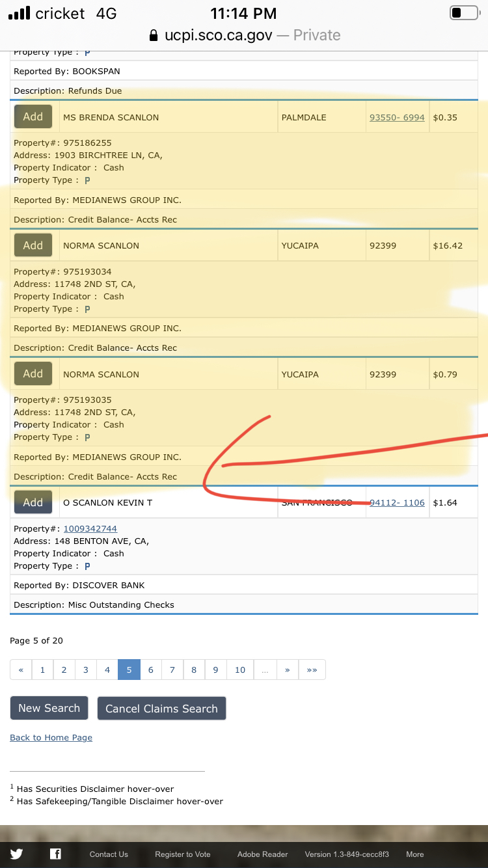Open zip code link 94112- 1106
Image resolution: width=488 pixels, height=868 pixels.
click(x=397, y=503)
